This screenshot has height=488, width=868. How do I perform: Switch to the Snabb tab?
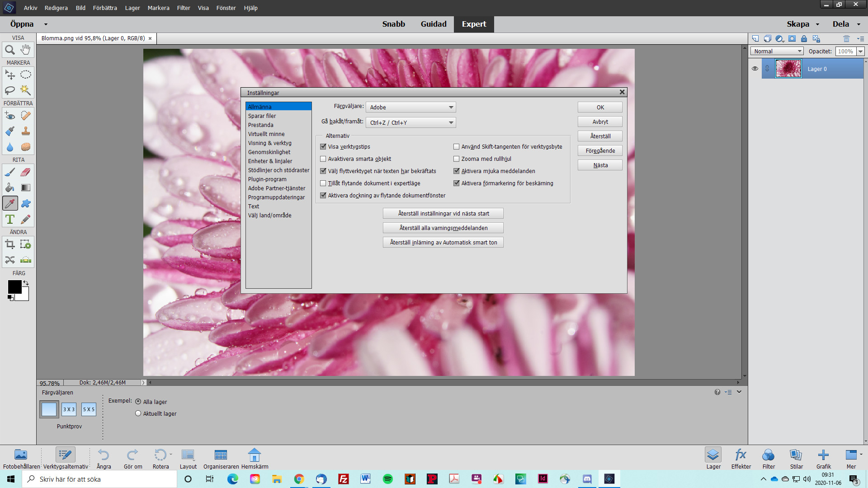tap(393, 24)
